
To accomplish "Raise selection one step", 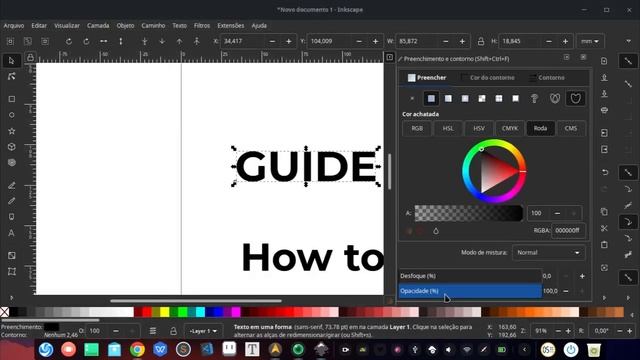I will 179,41.
